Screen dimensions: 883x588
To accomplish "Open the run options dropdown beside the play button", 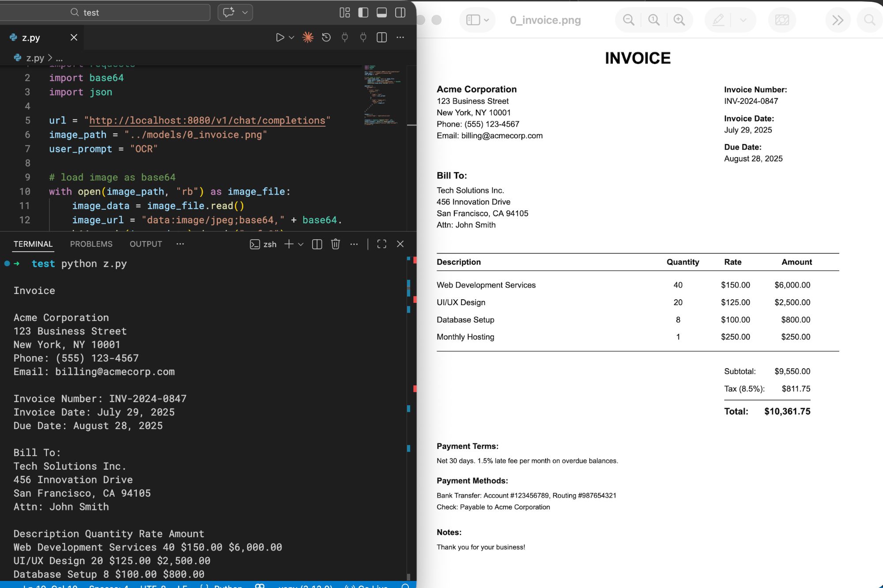I will (x=291, y=37).
